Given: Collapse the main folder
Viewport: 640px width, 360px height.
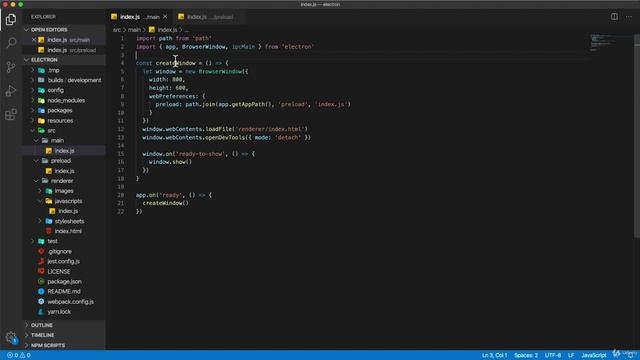Looking at the screenshot, I should tap(36, 140).
